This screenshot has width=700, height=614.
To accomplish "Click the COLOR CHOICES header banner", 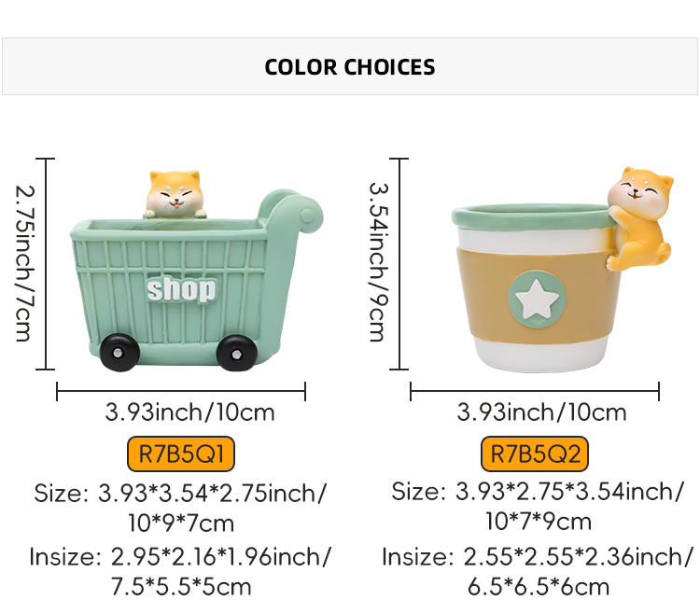I will 350,66.
